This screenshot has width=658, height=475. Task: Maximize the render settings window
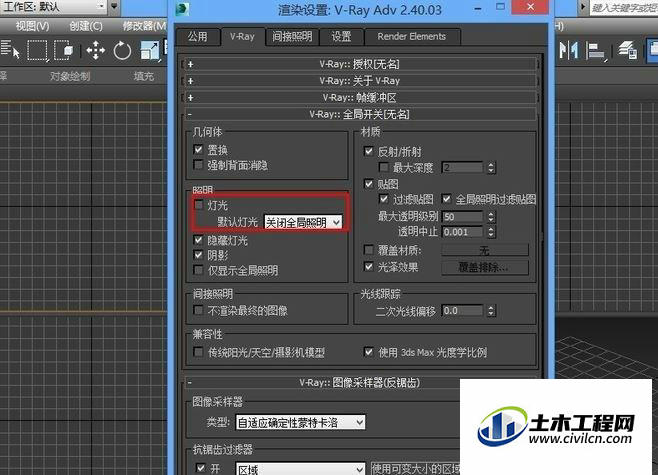tap(500, 7)
